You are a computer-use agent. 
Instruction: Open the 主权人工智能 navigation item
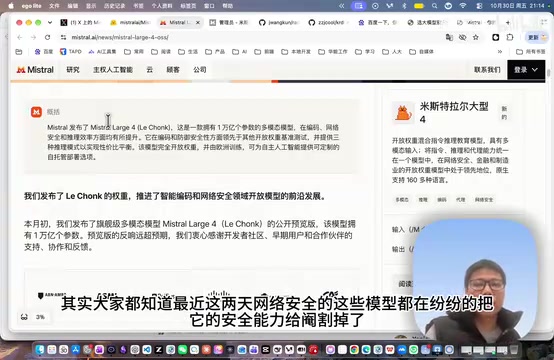113,70
